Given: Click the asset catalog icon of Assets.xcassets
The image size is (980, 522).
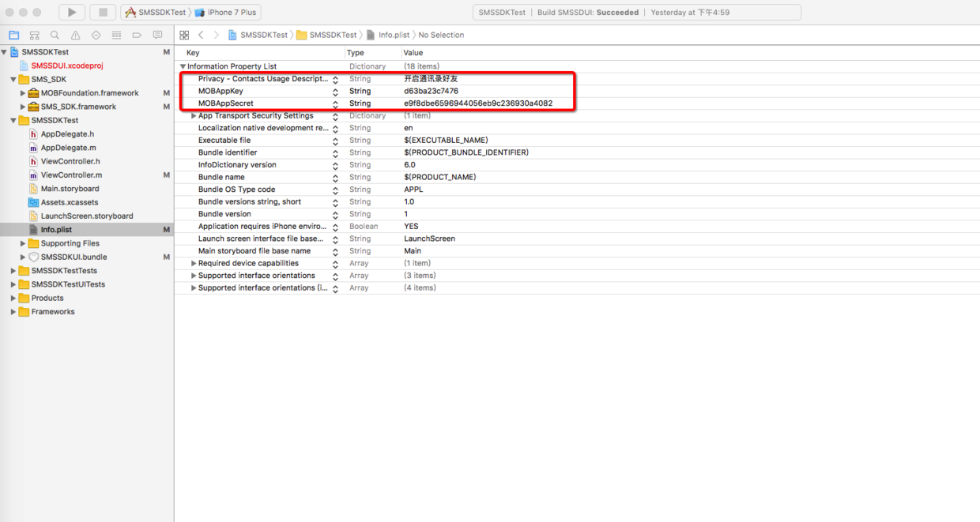Looking at the screenshot, I should [33, 202].
